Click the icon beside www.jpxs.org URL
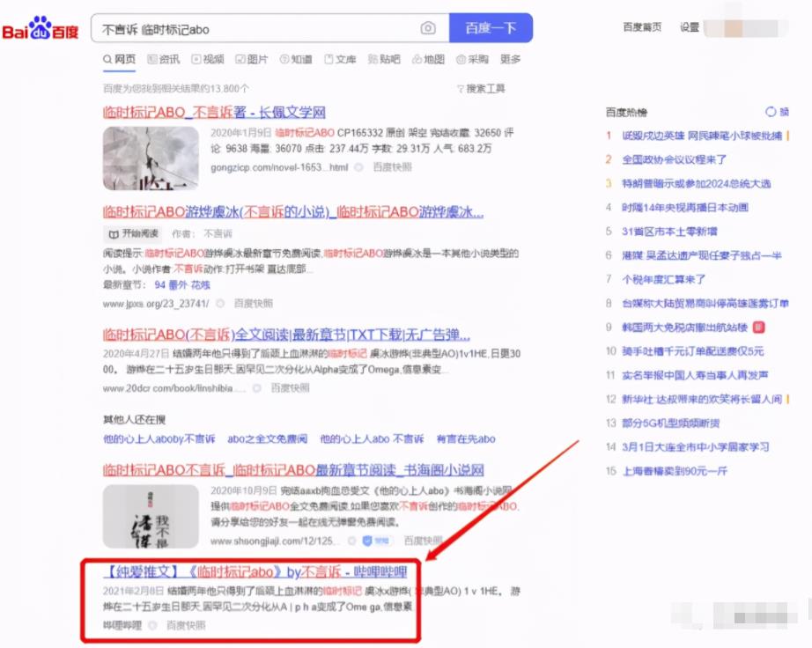Image resolution: width=812 pixels, height=648 pixels. (x=220, y=303)
